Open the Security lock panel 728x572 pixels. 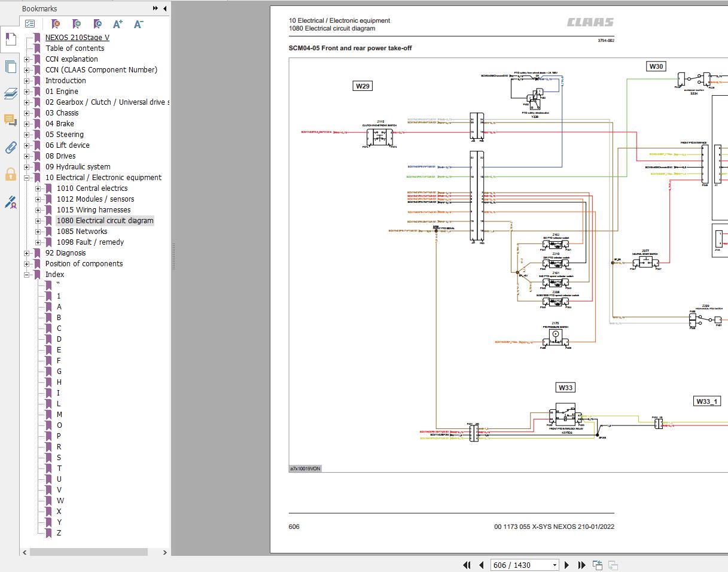coord(10,175)
